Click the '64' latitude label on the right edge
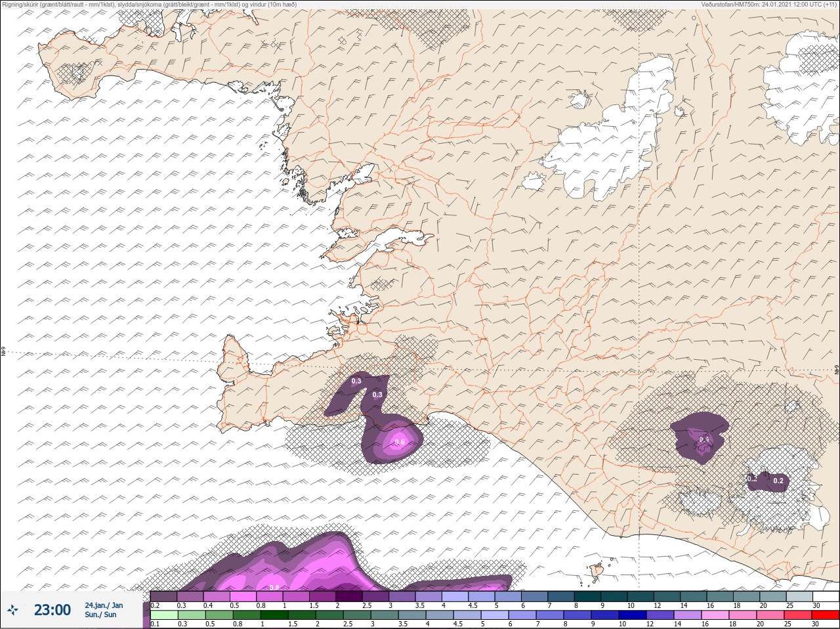 836,370
